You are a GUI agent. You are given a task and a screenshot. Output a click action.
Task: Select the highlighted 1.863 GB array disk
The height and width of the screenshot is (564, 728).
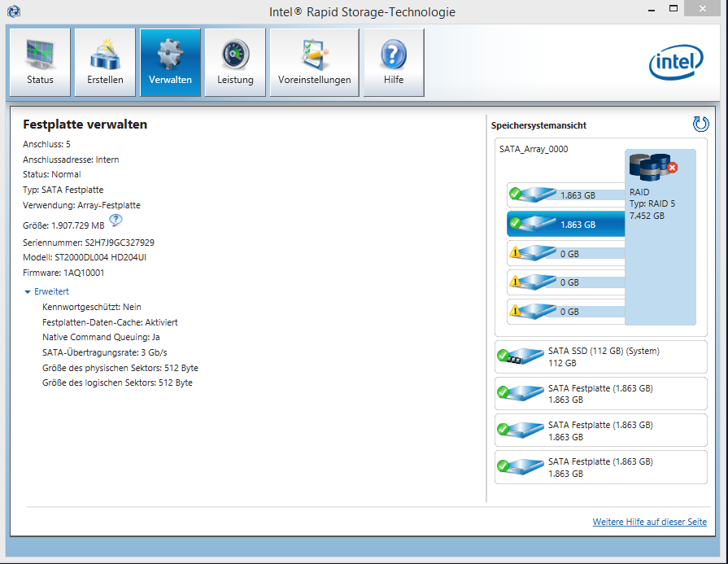tap(565, 224)
